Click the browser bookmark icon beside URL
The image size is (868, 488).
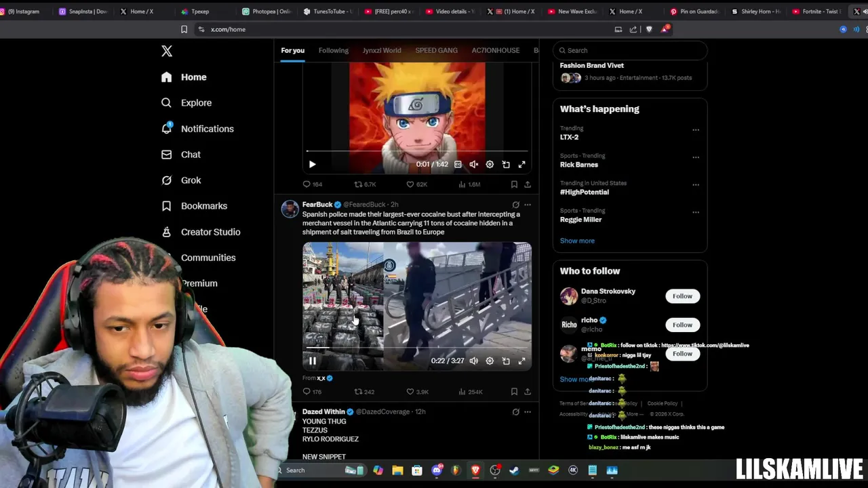tap(184, 29)
